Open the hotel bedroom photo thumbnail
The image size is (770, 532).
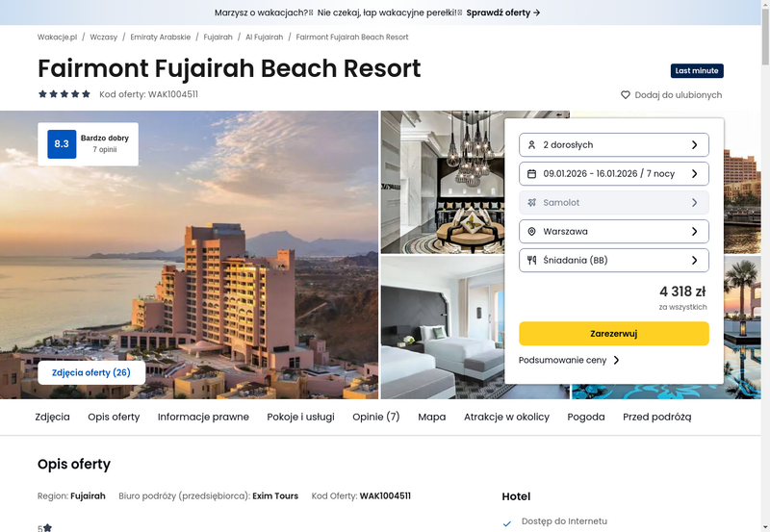click(443, 327)
